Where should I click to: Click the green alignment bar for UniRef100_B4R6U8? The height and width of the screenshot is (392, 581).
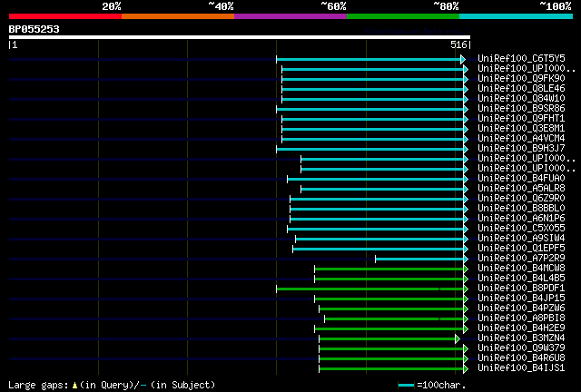391,358
